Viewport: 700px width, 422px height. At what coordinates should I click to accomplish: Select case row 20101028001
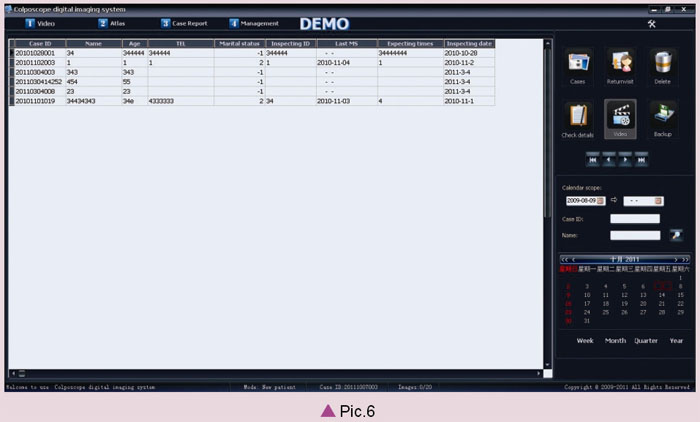coord(252,53)
